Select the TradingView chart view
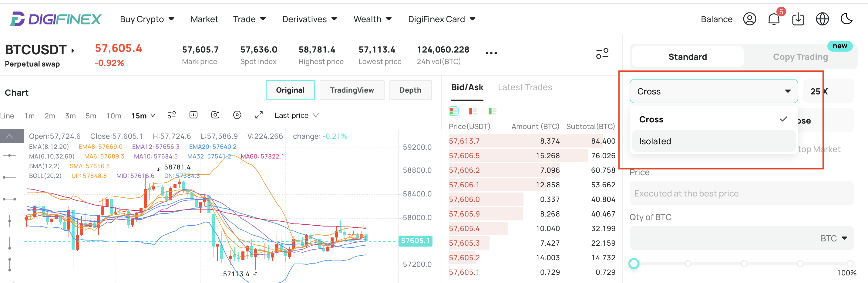The height and width of the screenshot is (283, 868). click(352, 90)
